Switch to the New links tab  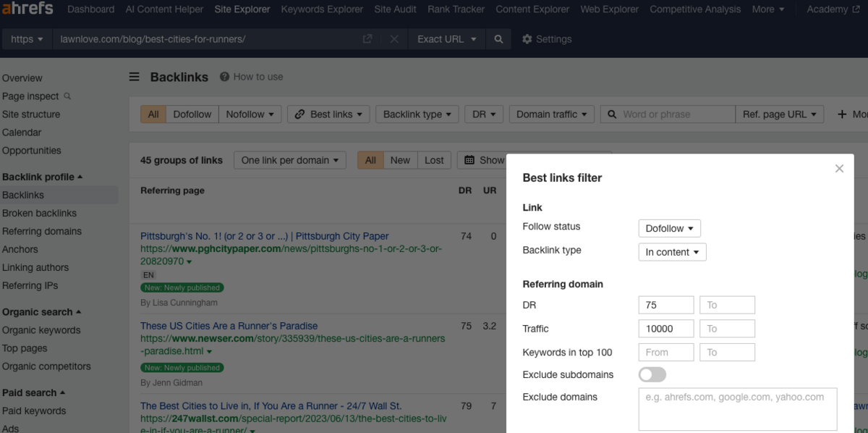pyautogui.click(x=400, y=159)
